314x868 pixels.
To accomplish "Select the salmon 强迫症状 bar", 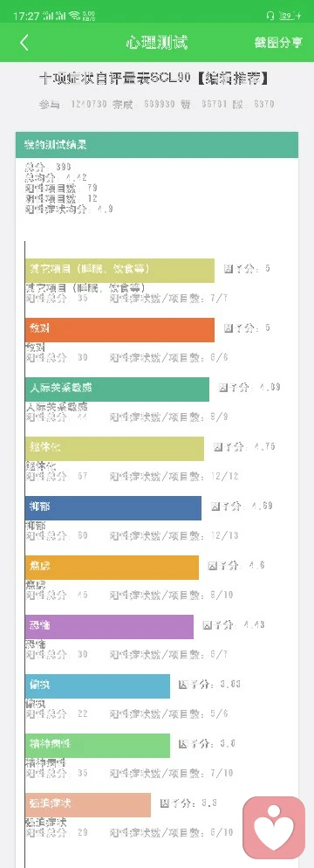I will [88, 805].
